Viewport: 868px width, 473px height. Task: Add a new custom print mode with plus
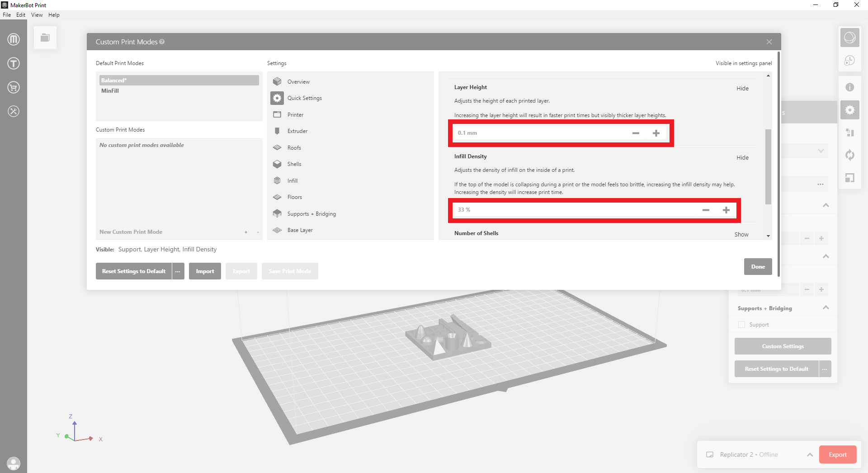[x=246, y=232]
